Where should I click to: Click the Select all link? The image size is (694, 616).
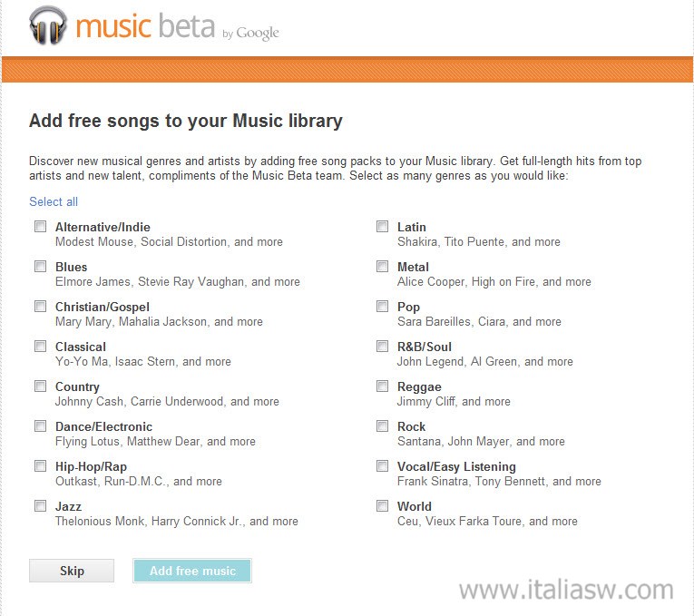click(x=54, y=201)
